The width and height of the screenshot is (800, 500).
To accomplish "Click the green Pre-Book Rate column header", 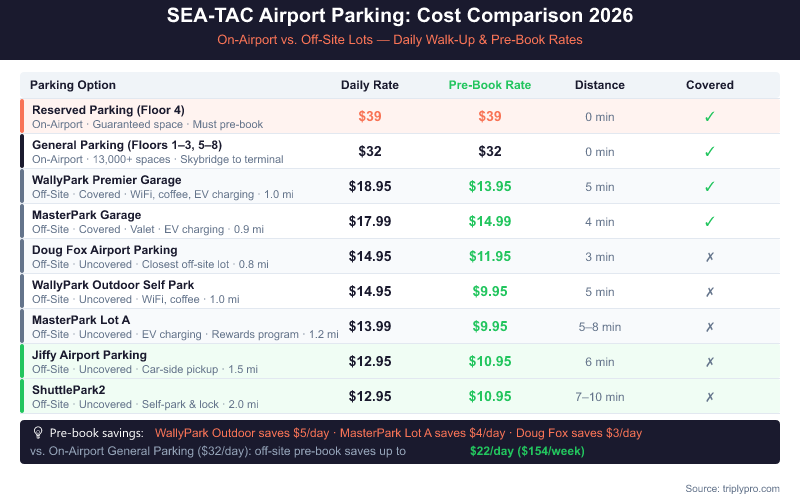I will click(490, 85).
